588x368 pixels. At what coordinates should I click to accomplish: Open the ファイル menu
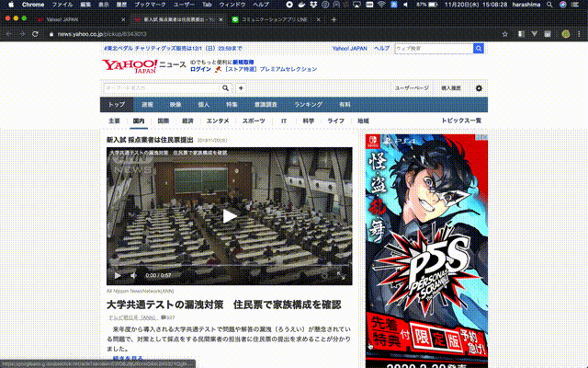(62, 5)
